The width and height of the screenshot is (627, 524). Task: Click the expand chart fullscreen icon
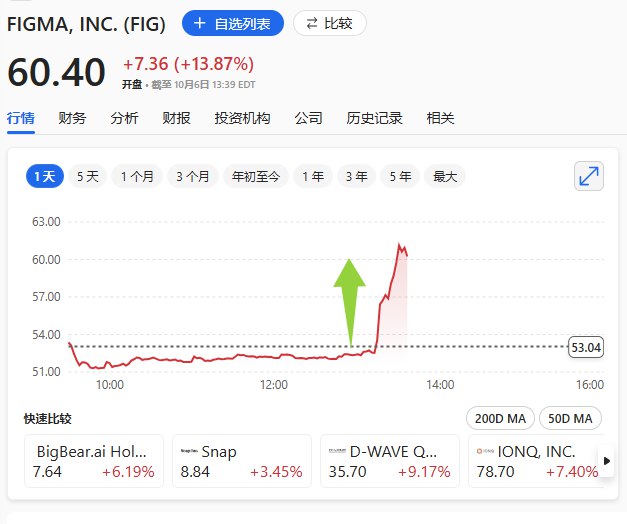589,176
